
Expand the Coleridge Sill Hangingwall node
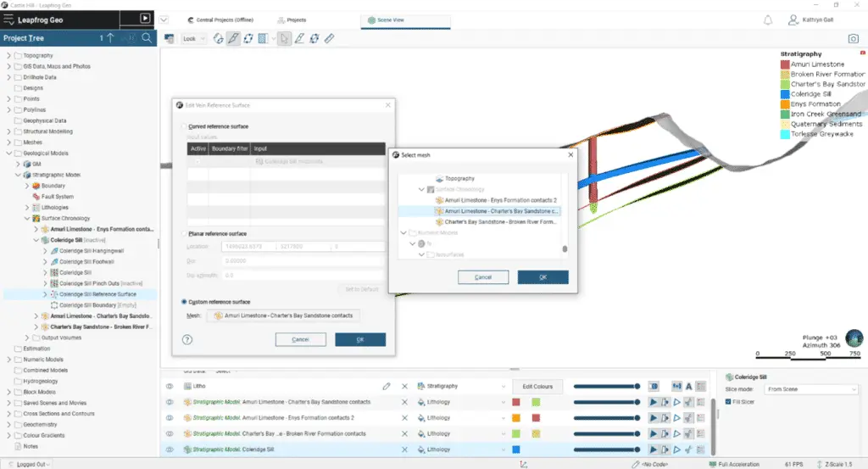point(45,251)
